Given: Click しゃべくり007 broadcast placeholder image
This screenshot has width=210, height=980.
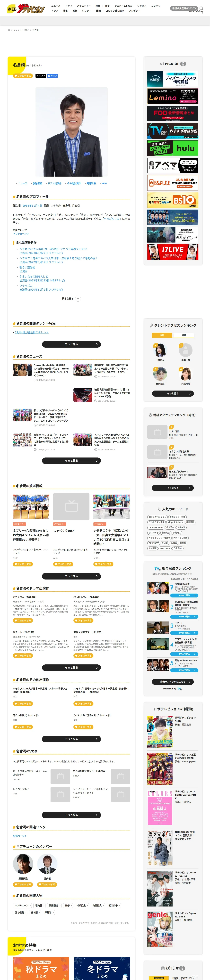Looking at the screenshot, I should click(71, 506).
